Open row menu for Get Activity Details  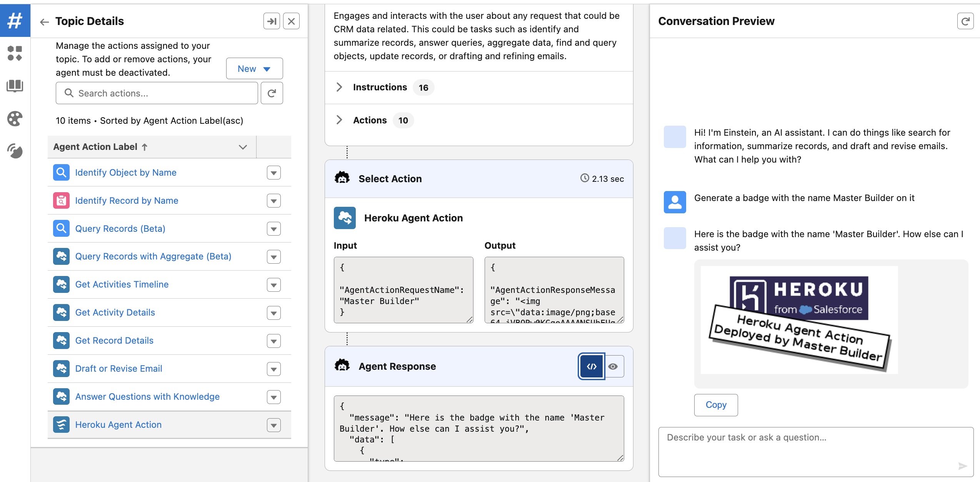(x=274, y=313)
